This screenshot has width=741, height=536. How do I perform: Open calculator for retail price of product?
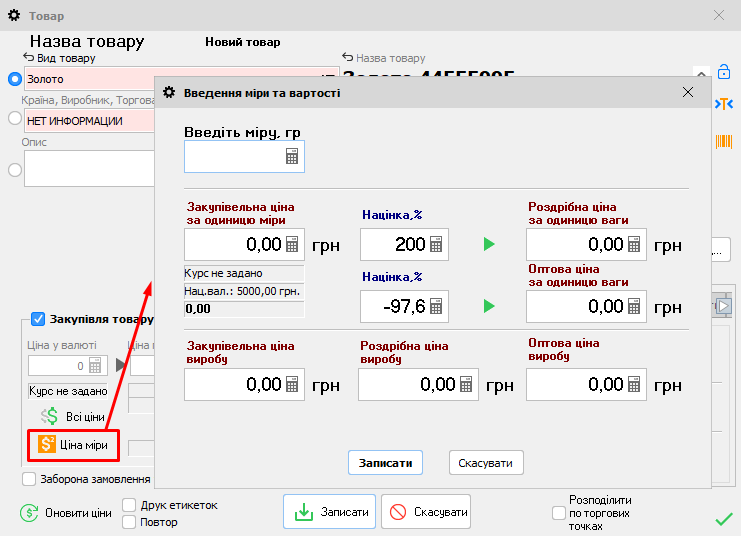tap(465, 384)
